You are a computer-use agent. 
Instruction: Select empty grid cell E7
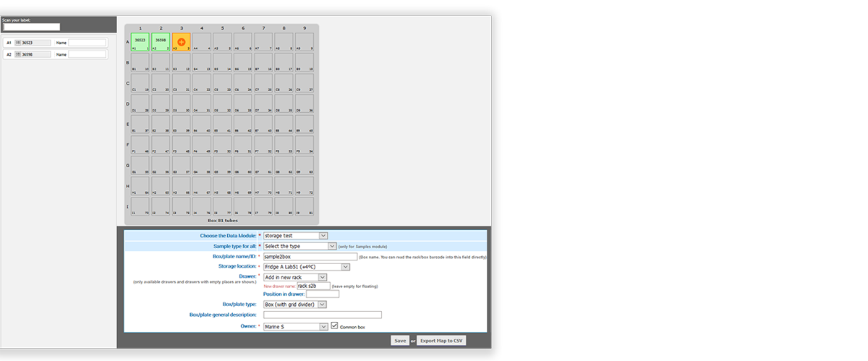(263, 124)
